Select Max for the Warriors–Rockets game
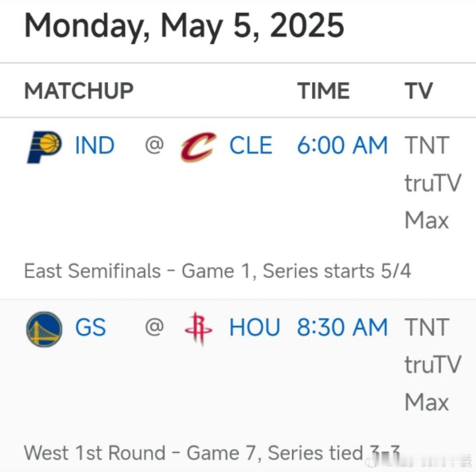Image resolution: width=476 pixels, height=472 pixels. [x=427, y=402]
